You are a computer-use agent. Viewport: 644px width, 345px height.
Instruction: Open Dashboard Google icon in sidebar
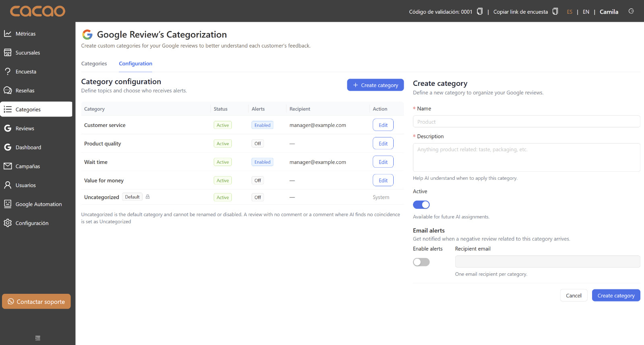coord(8,147)
